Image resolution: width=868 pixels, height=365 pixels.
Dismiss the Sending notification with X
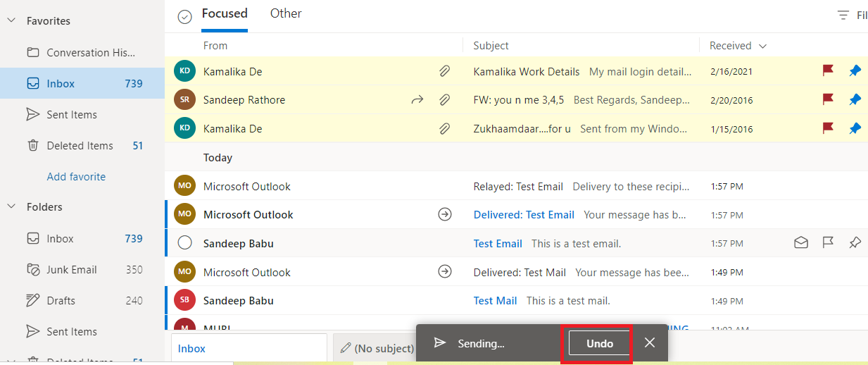[x=650, y=342]
